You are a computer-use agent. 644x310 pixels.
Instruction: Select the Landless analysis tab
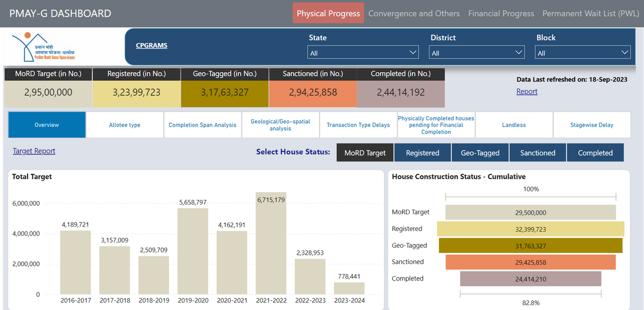(x=514, y=124)
